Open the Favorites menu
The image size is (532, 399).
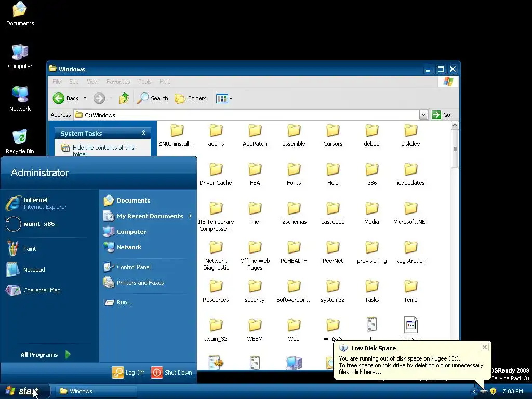point(118,82)
